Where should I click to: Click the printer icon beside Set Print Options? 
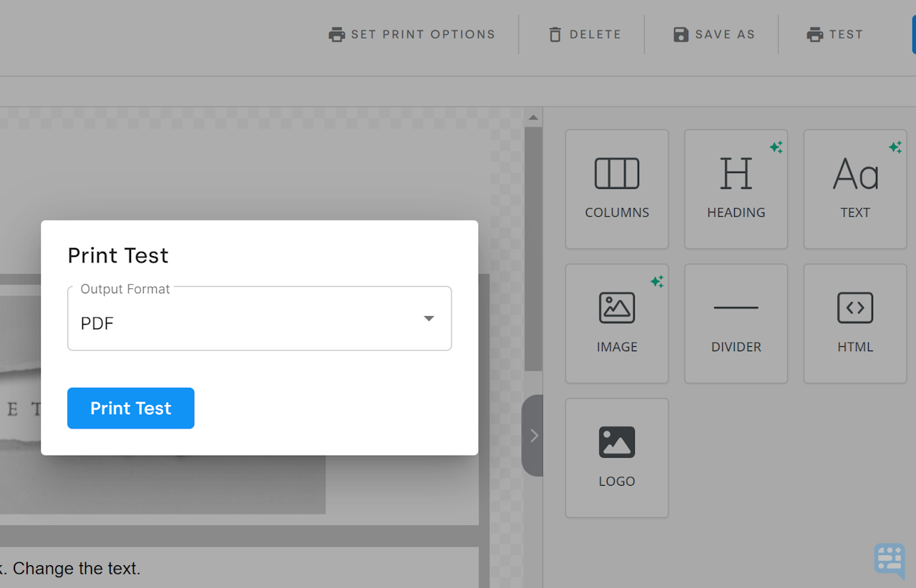tap(336, 34)
